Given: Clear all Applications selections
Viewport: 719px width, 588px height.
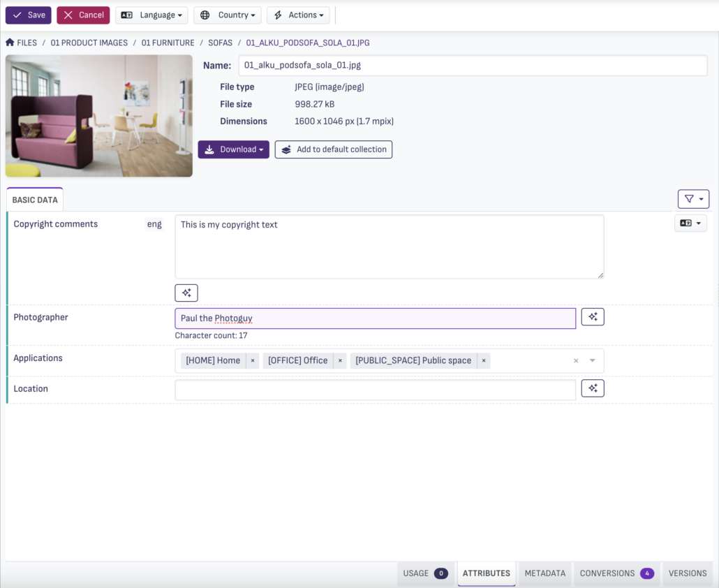Looking at the screenshot, I should point(576,361).
